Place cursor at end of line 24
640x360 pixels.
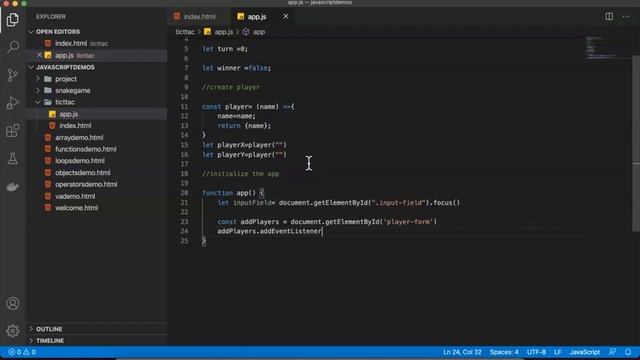point(322,231)
